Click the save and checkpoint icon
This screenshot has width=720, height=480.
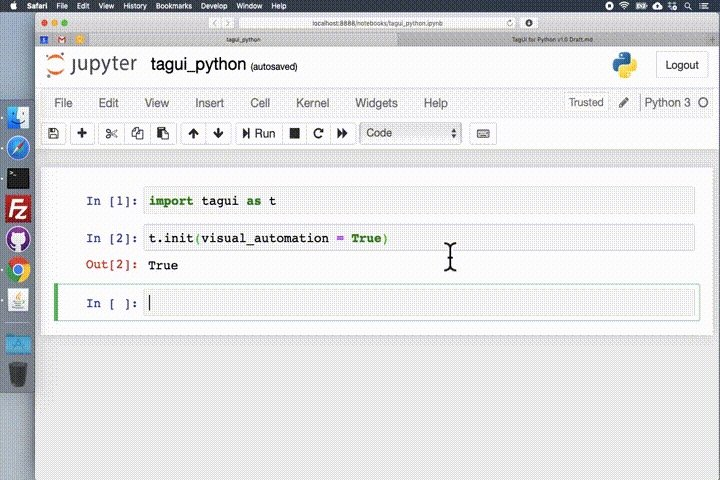[x=54, y=134]
